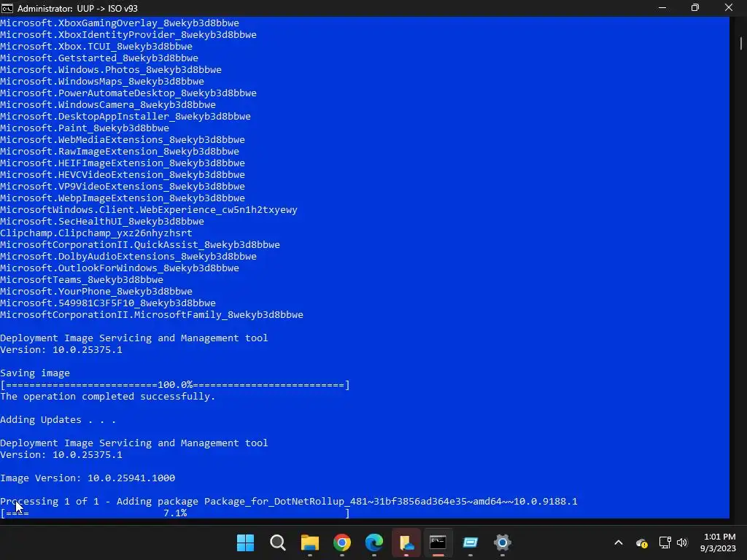Image resolution: width=747 pixels, height=560 pixels.
Task: Click the Microsoft.PowerAutomateDesktop_8wekyb3d8bbwe line
Action: 128,93
